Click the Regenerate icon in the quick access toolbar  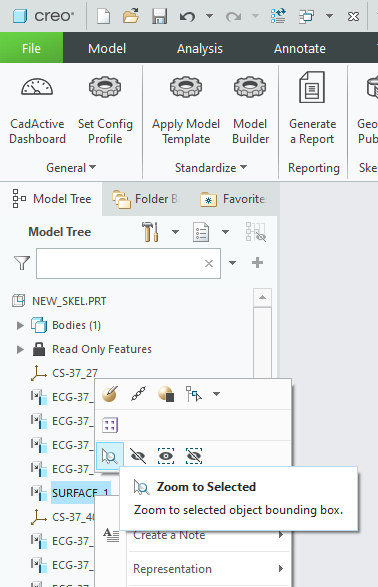(278, 16)
